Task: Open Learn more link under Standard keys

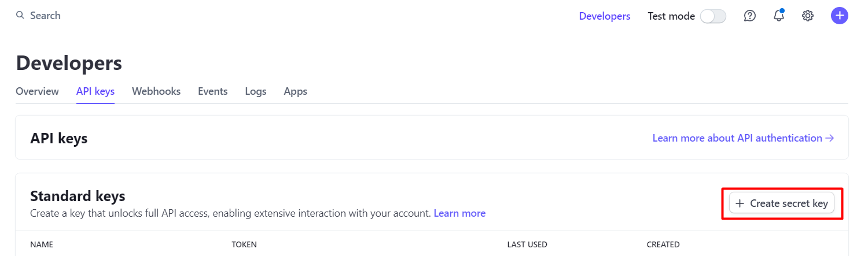Action: [459, 213]
